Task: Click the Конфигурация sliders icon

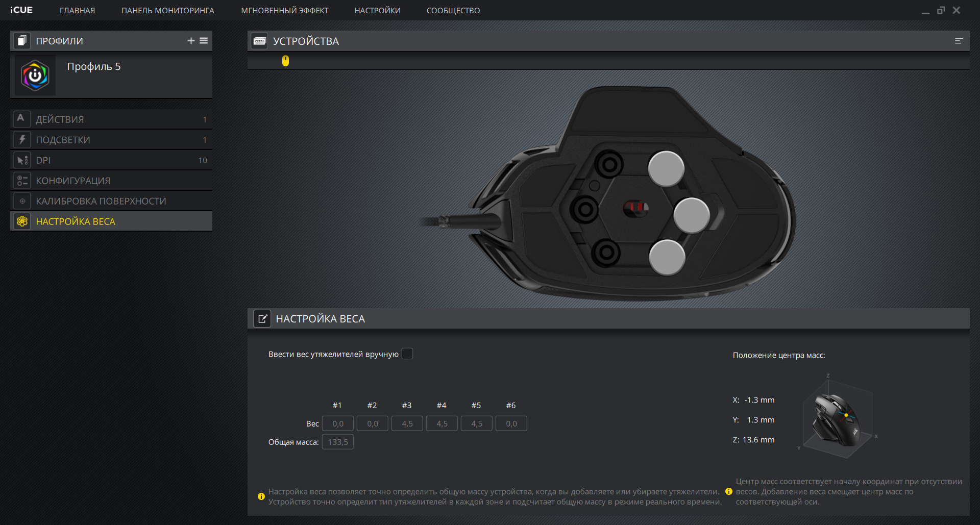Action: (22, 181)
